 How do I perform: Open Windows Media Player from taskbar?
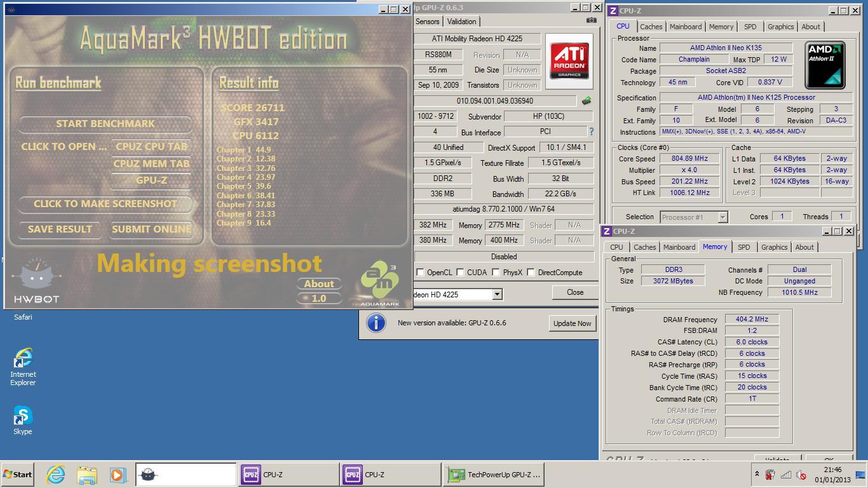[117, 475]
